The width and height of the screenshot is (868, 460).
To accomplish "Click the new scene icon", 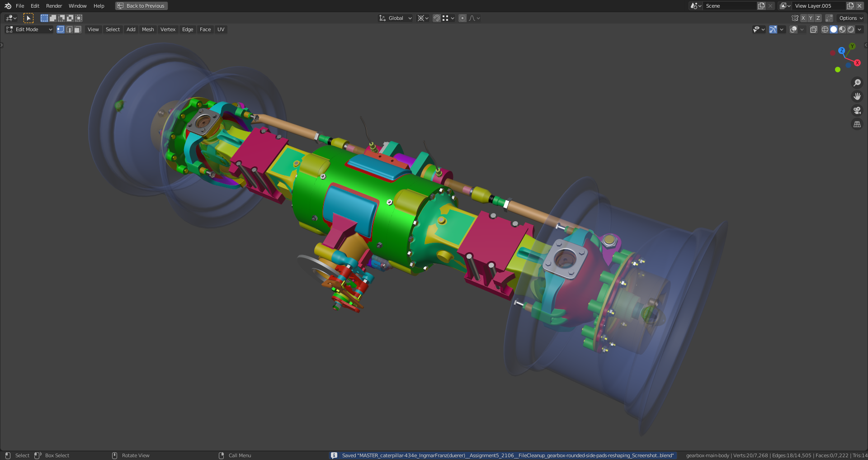I will (761, 6).
